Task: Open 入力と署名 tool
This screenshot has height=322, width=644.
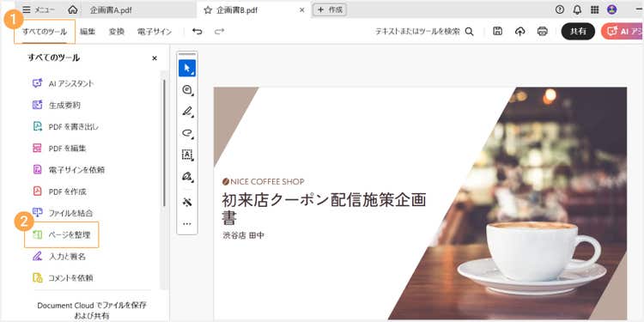Action: pos(59,257)
